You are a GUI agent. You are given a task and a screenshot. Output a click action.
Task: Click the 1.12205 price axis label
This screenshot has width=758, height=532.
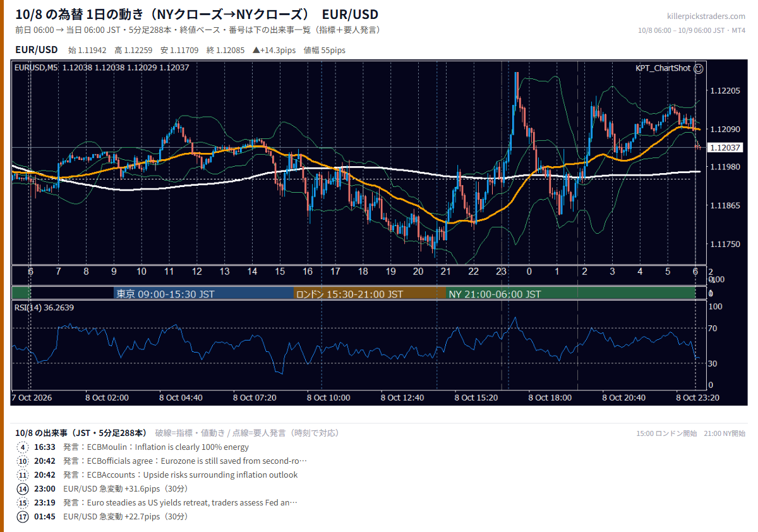725,91
